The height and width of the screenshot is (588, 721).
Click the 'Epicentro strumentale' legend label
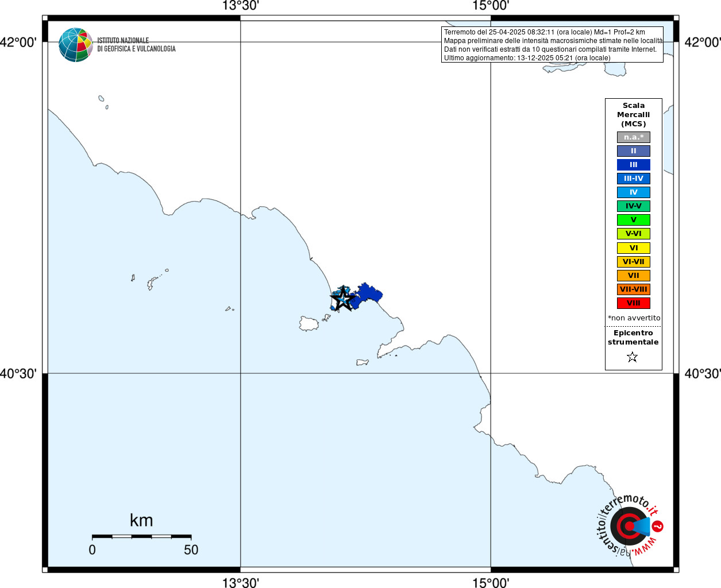[x=633, y=338]
